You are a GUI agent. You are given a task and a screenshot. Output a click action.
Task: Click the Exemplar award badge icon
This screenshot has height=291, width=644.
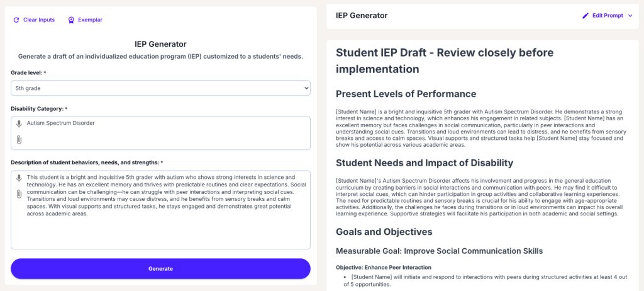point(71,20)
